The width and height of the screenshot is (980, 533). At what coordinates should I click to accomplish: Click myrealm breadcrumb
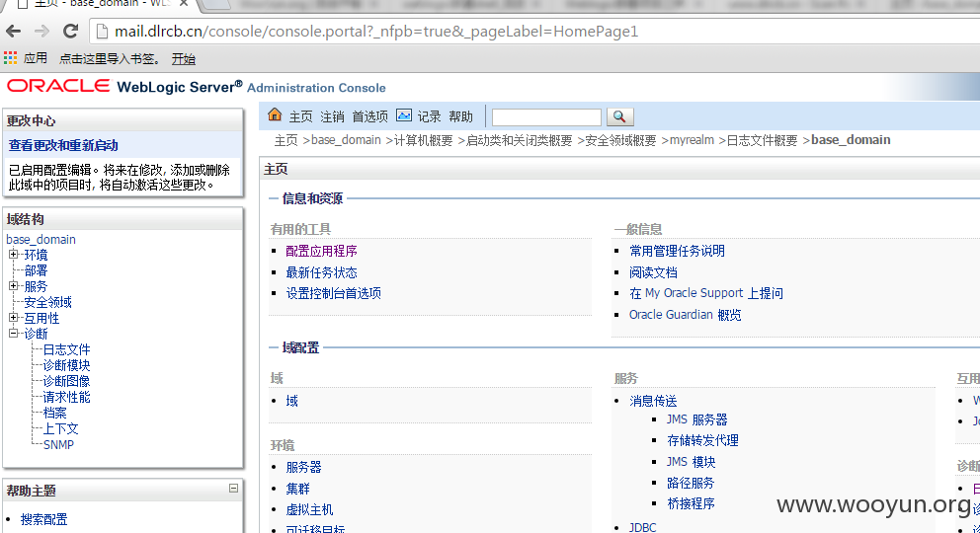pyautogui.click(x=692, y=140)
